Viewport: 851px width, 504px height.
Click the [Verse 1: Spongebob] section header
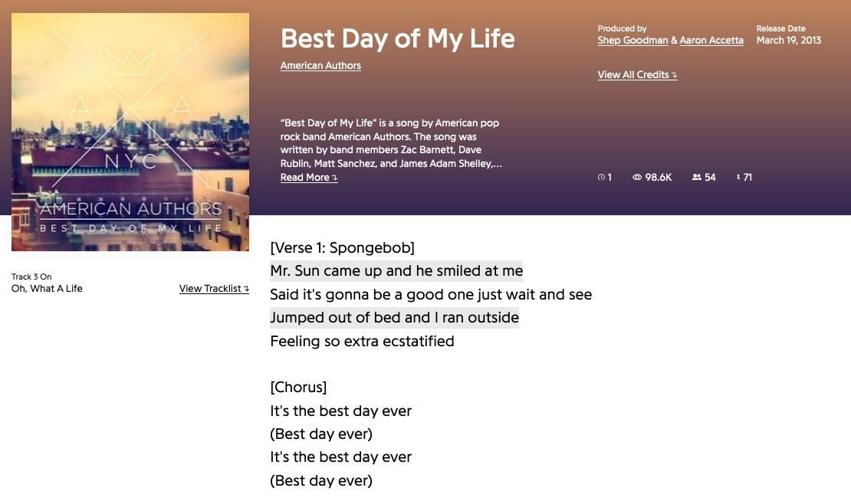(341, 247)
